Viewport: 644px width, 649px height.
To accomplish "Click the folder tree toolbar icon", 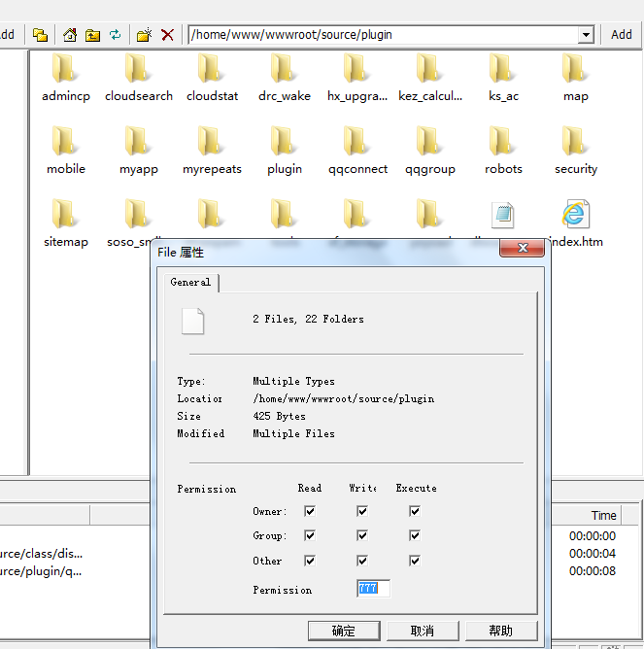I will click(x=40, y=35).
